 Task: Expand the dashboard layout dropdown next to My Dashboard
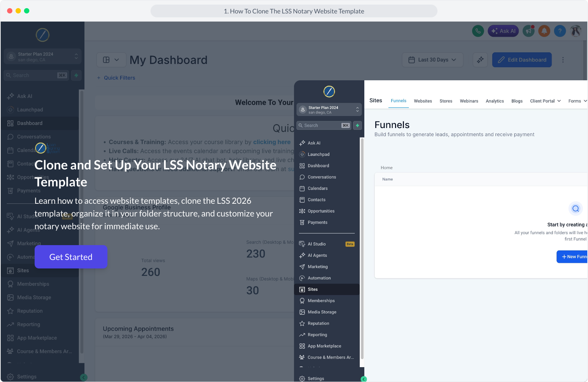point(111,60)
